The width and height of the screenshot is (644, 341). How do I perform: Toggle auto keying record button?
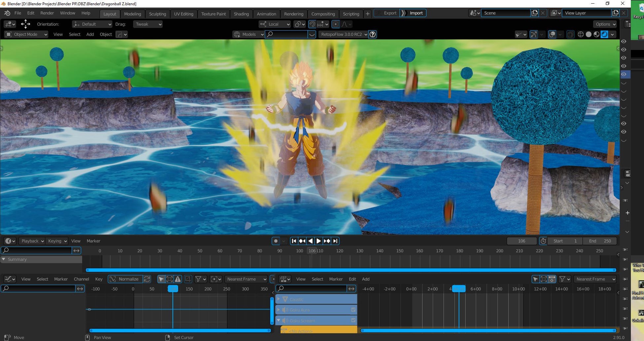click(x=276, y=241)
